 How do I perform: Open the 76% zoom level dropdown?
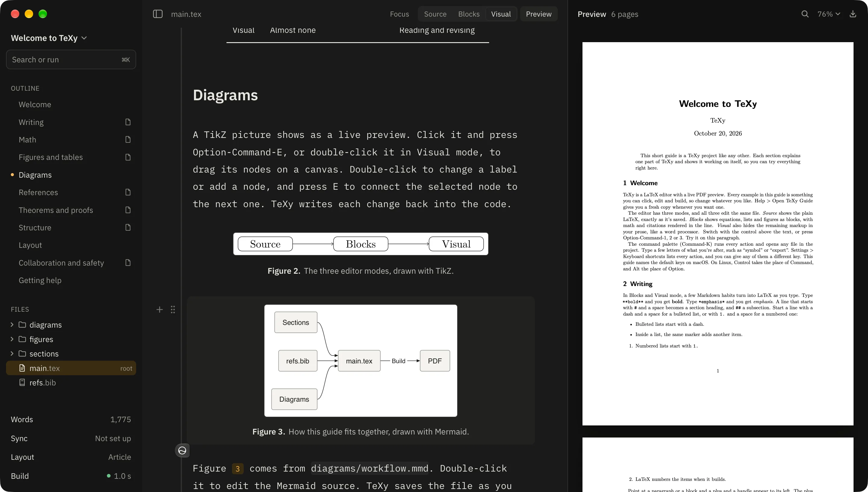tap(829, 14)
